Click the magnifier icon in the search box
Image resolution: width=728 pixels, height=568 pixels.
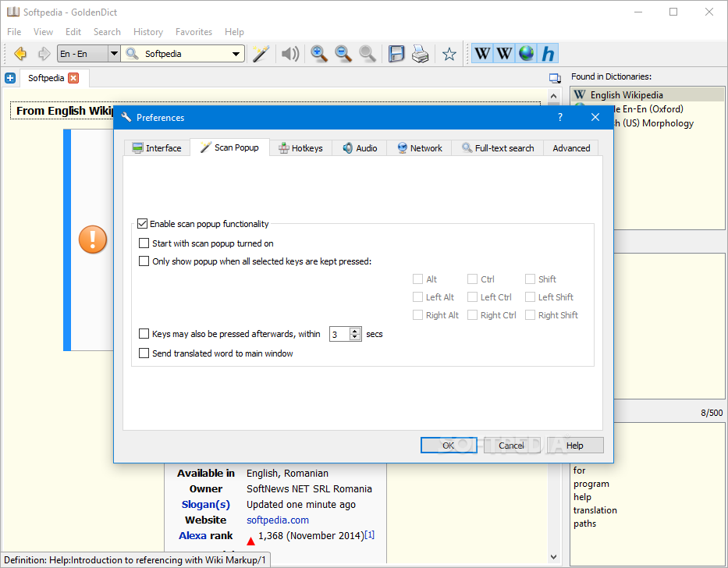[133, 54]
